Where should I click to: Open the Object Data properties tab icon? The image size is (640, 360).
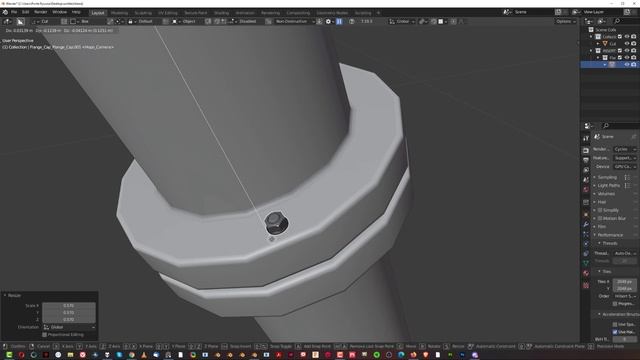pyautogui.click(x=586, y=263)
